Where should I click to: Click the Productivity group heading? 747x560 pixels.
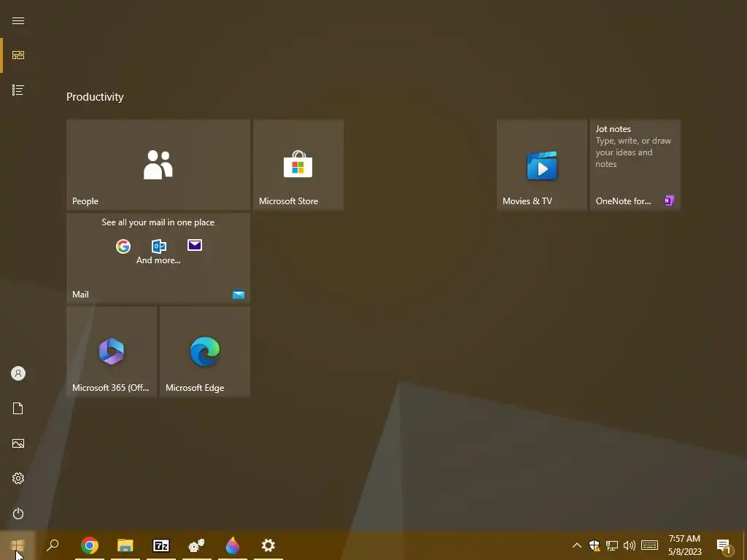95,97
